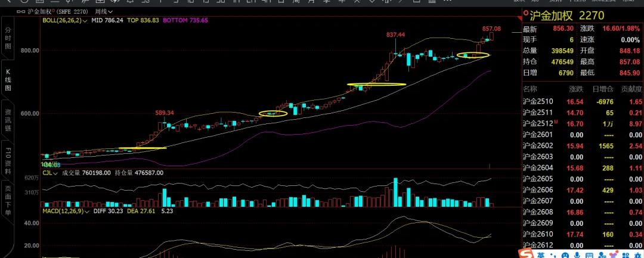Select the 沪金2512 contract row
Screen dimensions: 644x258
[x=583, y=123]
